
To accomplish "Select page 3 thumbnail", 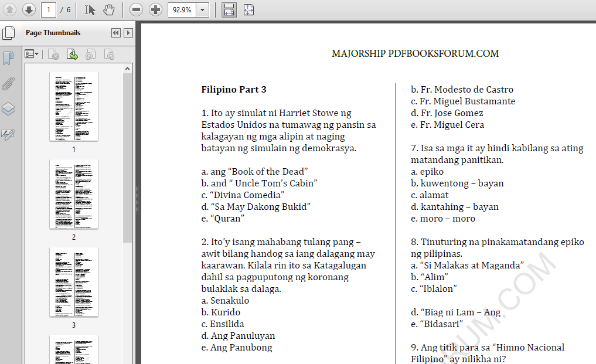I will click(74, 282).
